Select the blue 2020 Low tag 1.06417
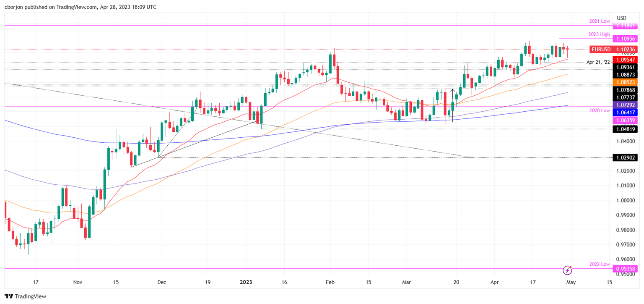 pyautogui.click(x=625, y=112)
